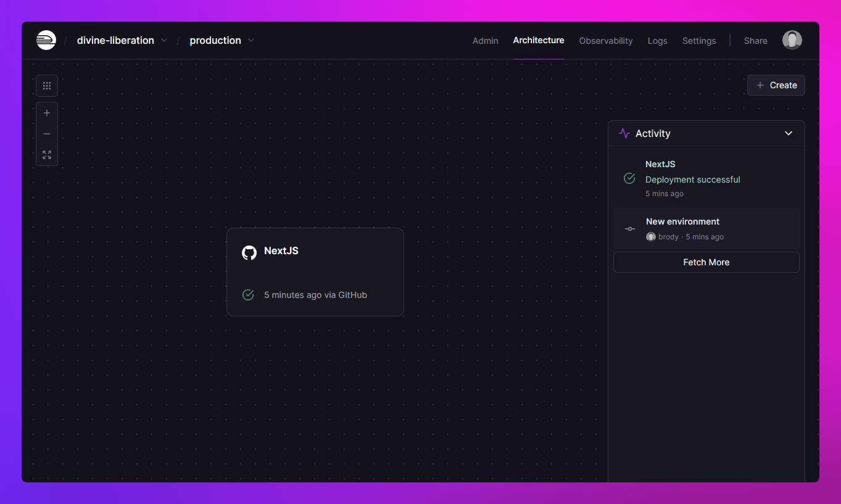Click '5 minutes ago via GitHub' text
This screenshot has width=841, height=504.
coord(315,295)
